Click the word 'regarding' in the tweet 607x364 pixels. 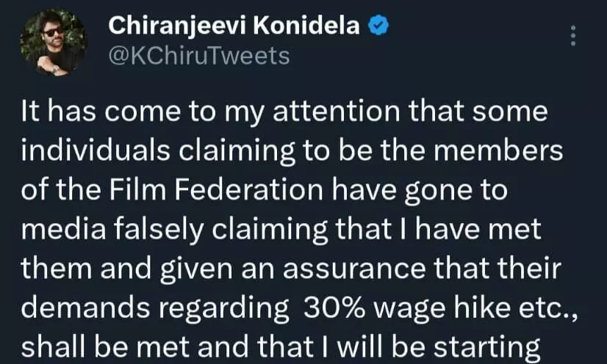coord(223,310)
